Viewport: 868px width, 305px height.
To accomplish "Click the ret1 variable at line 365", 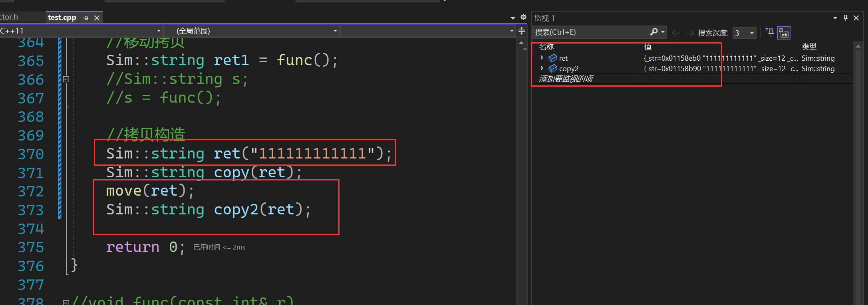I will [x=231, y=60].
